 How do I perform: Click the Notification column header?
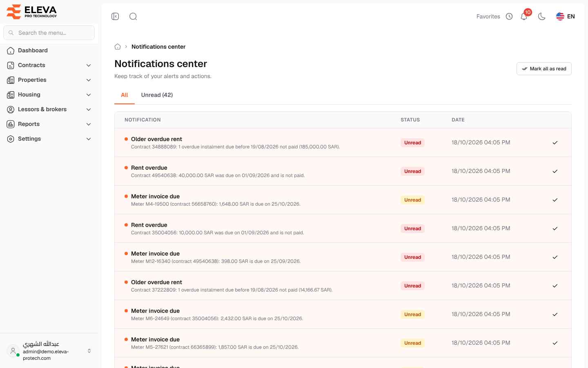(x=143, y=120)
